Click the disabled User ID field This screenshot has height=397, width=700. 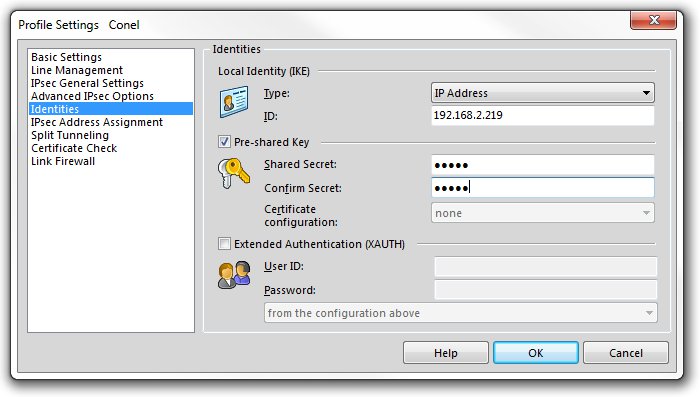(546, 267)
